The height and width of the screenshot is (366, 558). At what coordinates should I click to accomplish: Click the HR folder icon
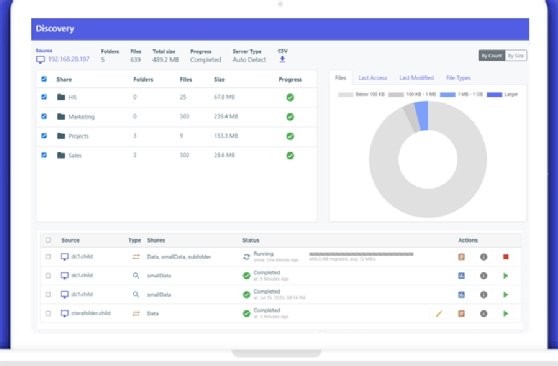click(61, 97)
